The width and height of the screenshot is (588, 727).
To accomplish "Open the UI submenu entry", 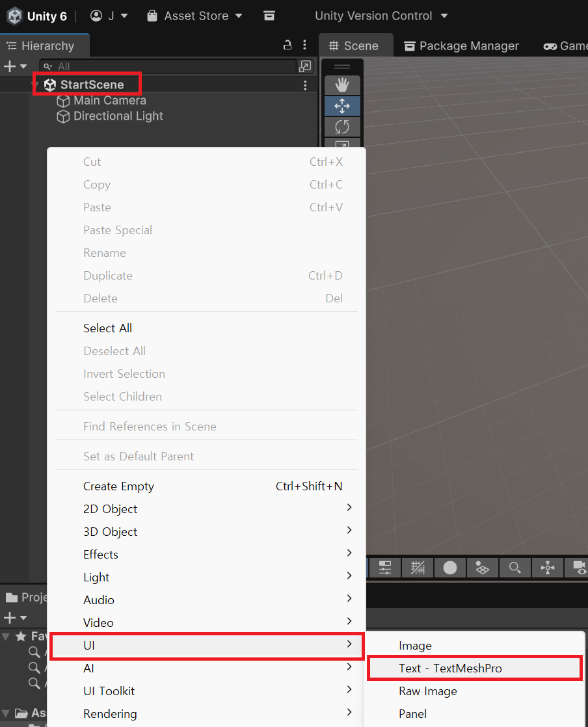I will coord(206,646).
